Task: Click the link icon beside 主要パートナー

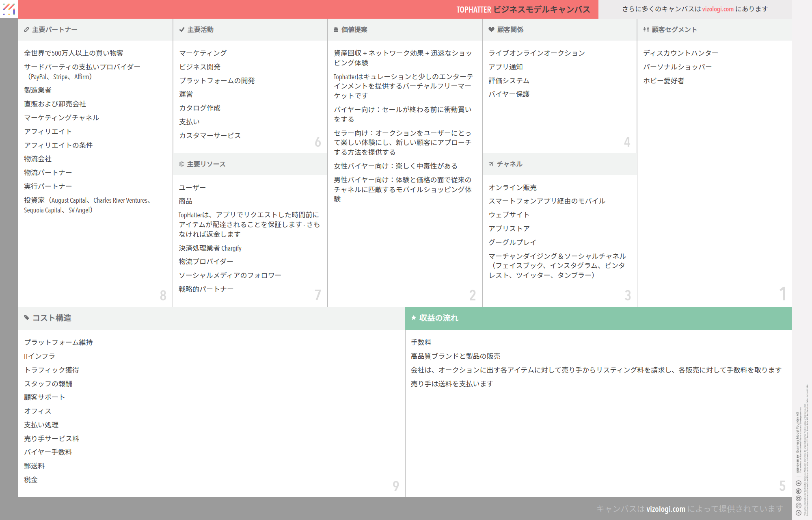Action: coord(26,30)
